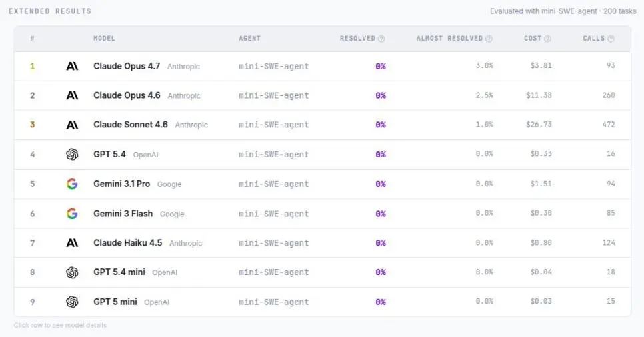Click the OpenAI logo beside GPT 5.4
Image resolution: width=644 pixels, height=337 pixels.
coord(72,155)
